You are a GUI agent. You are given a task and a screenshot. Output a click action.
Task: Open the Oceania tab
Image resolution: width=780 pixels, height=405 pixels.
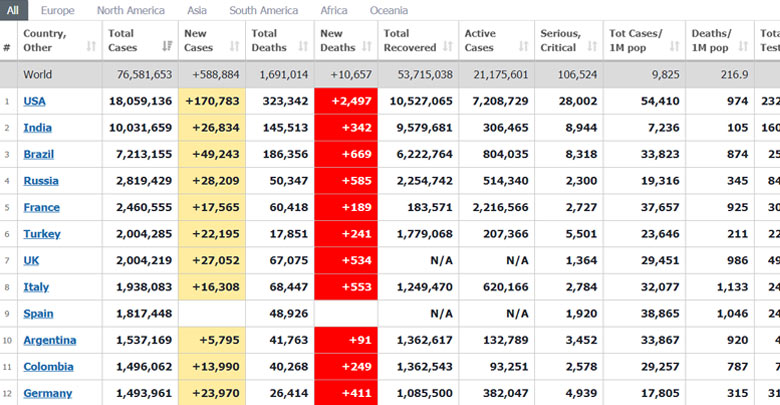pos(388,11)
